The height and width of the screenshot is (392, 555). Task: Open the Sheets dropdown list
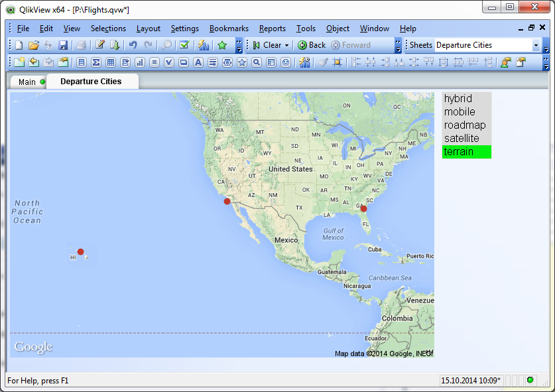536,45
